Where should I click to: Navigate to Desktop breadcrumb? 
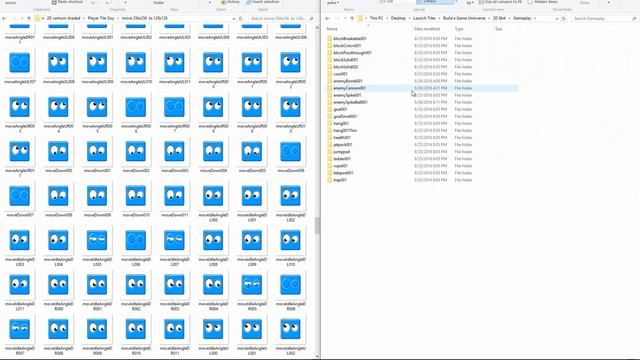pyautogui.click(x=398, y=18)
